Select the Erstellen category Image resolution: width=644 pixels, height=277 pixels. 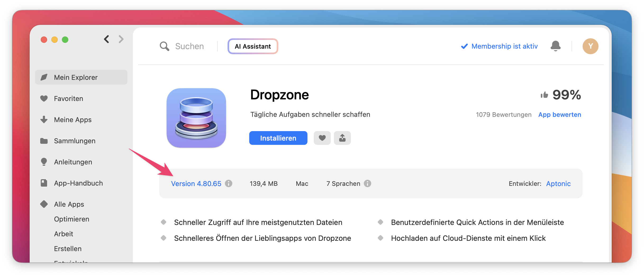tap(68, 249)
